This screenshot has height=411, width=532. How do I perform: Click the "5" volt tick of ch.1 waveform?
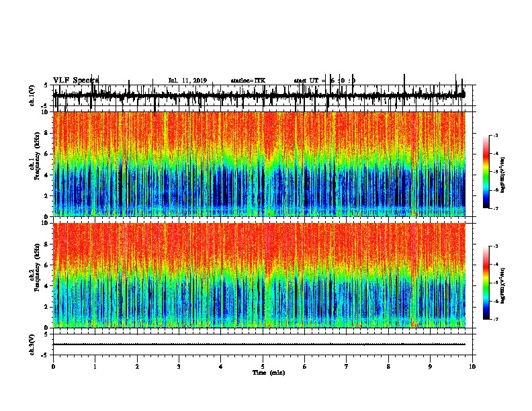point(46,85)
